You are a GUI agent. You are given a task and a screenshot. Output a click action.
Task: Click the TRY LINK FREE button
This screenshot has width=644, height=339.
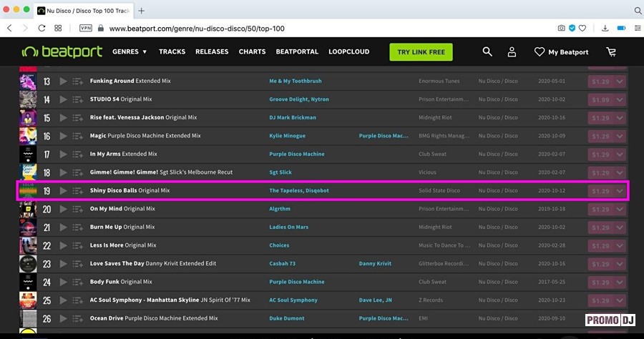coord(421,51)
